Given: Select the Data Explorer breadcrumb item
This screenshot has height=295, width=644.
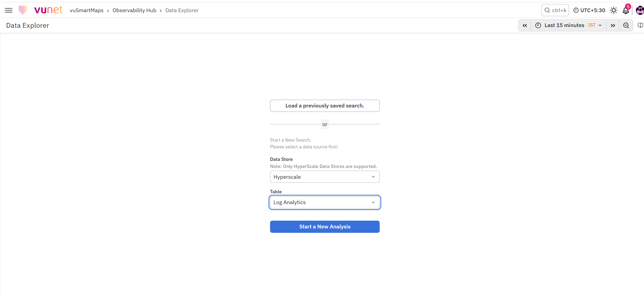Looking at the screenshot, I should pyautogui.click(x=182, y=10).
